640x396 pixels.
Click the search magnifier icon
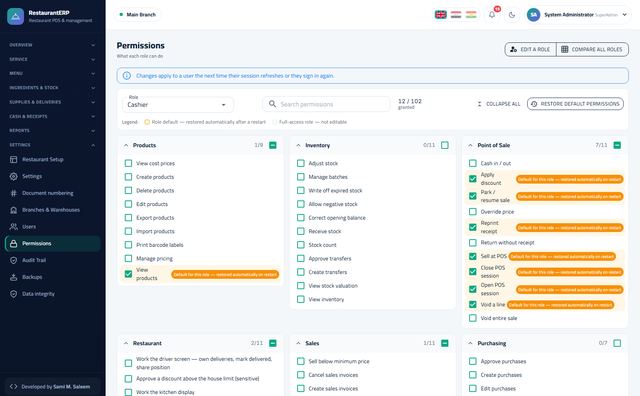tap(272, 104)
